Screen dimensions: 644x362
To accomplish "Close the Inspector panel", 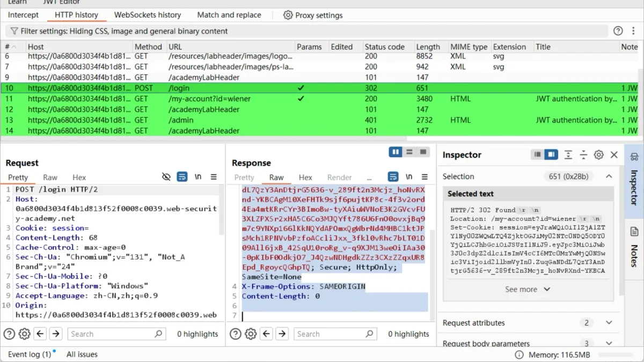I will pos(614,155).
